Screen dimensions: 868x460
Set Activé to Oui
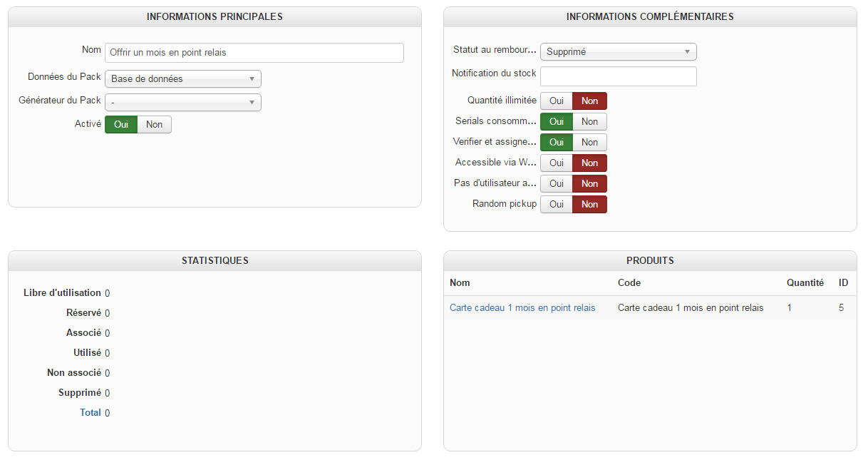tap(121, 125)
